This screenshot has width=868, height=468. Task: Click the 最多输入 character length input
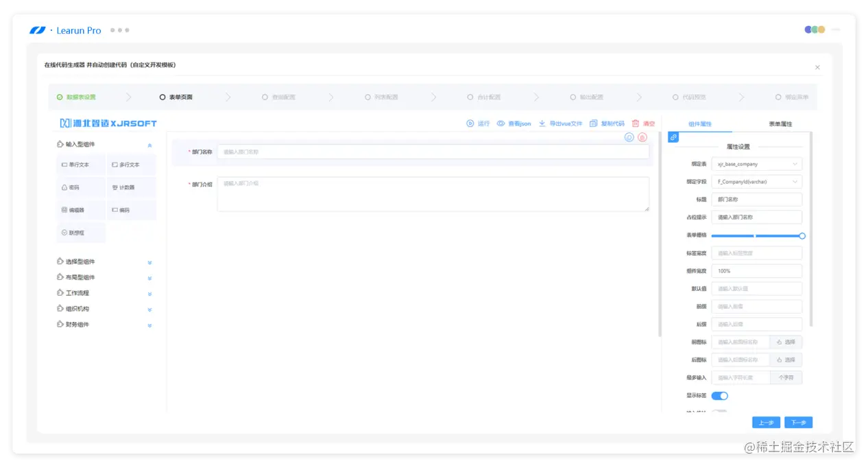740,377
